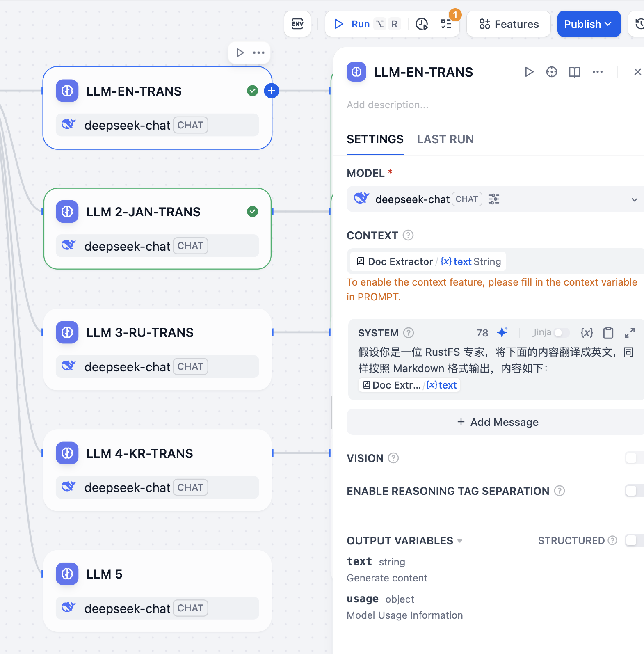This screenshot has height=654, width=644.
Task: Collapse the OUTPUT VARIABLES section
Action: [460, 541]
